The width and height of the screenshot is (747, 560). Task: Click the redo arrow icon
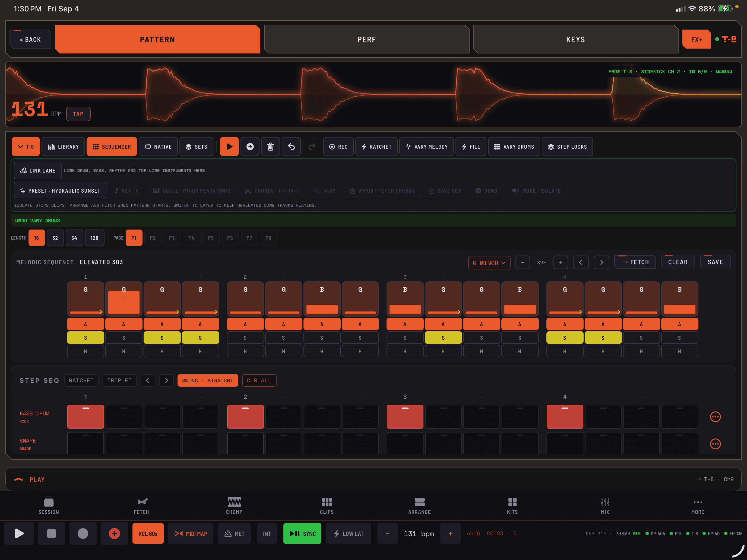tap(312, 147)
